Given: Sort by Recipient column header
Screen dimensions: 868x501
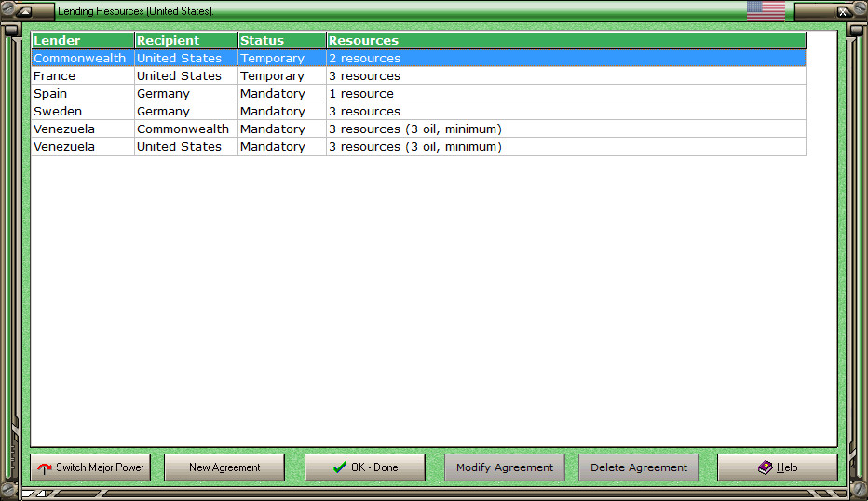Looking at the screenshot, I should [x=186, y=40].
